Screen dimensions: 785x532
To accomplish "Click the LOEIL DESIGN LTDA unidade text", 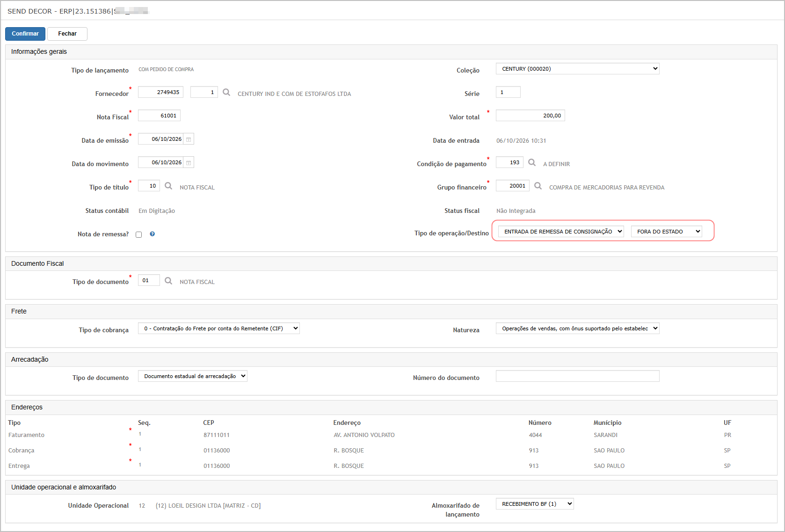I will (x=208, y=506).
